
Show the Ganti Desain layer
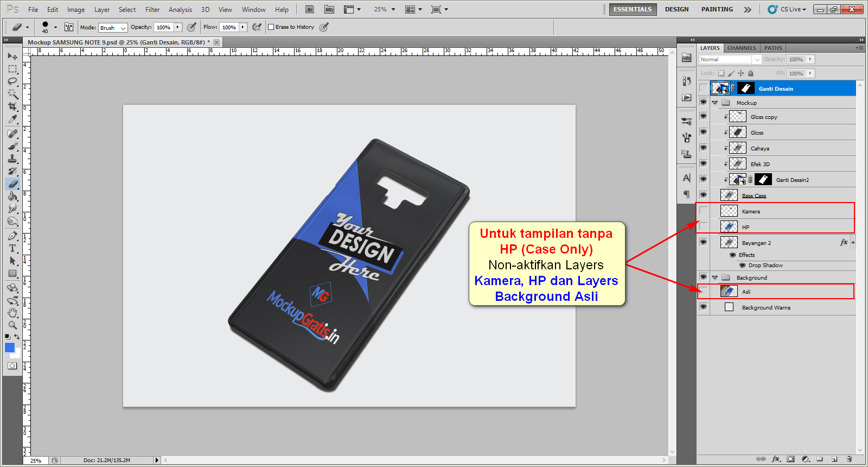704,88
